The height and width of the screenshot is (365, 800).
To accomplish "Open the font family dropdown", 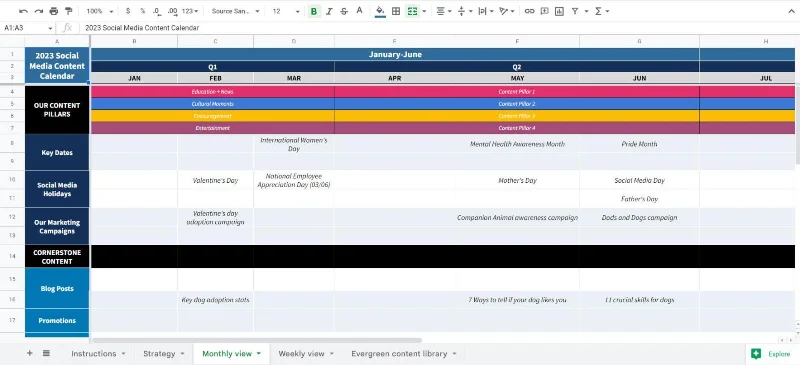I will pos(236,11).
